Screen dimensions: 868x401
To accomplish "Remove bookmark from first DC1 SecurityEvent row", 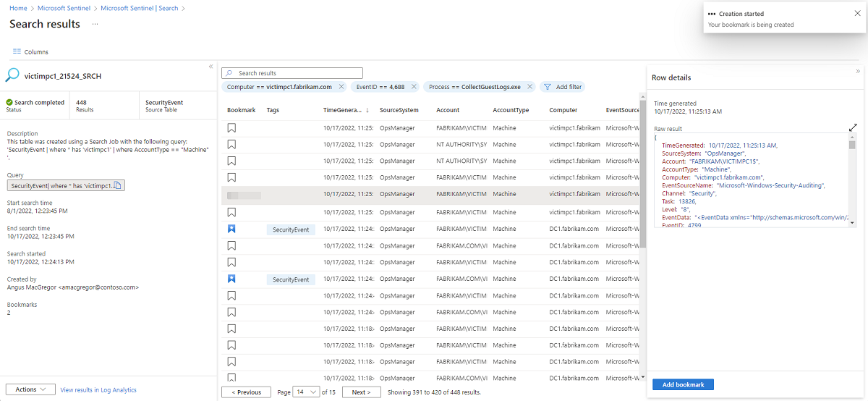I will pyautogui.click(x=231, y=229).
